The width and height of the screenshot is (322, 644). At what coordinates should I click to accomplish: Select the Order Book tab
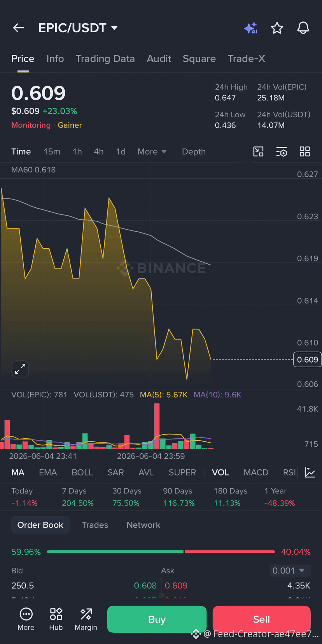(40, 525)
